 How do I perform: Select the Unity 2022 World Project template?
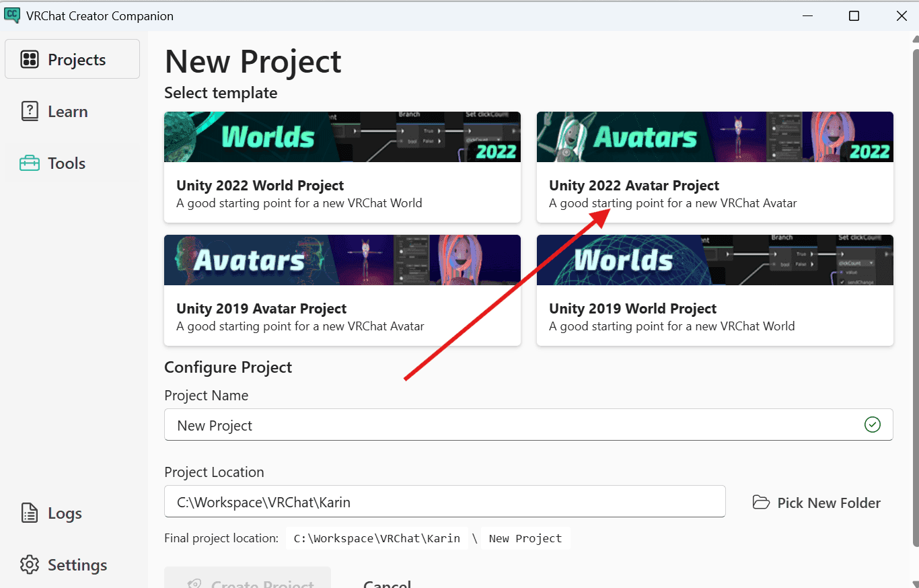tap(342, 166)
